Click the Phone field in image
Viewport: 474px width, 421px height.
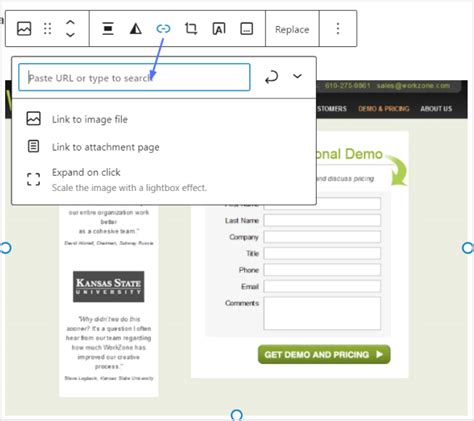(322, 270)
